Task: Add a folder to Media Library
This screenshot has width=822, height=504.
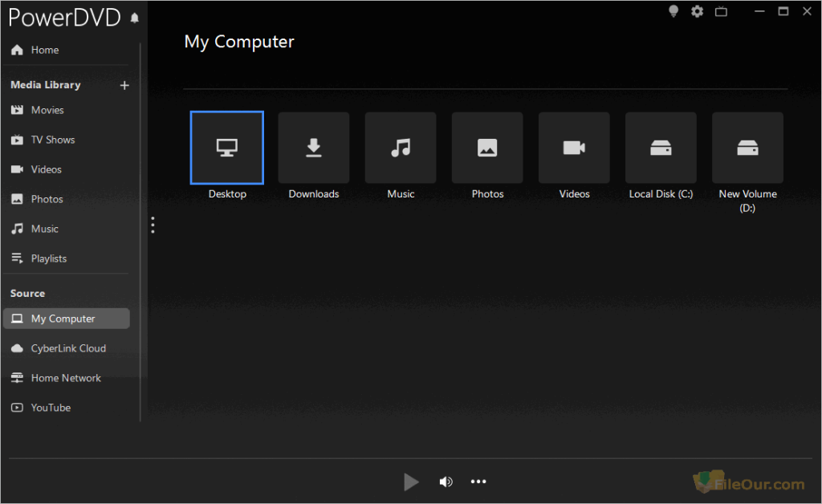Action: (124, 84)
